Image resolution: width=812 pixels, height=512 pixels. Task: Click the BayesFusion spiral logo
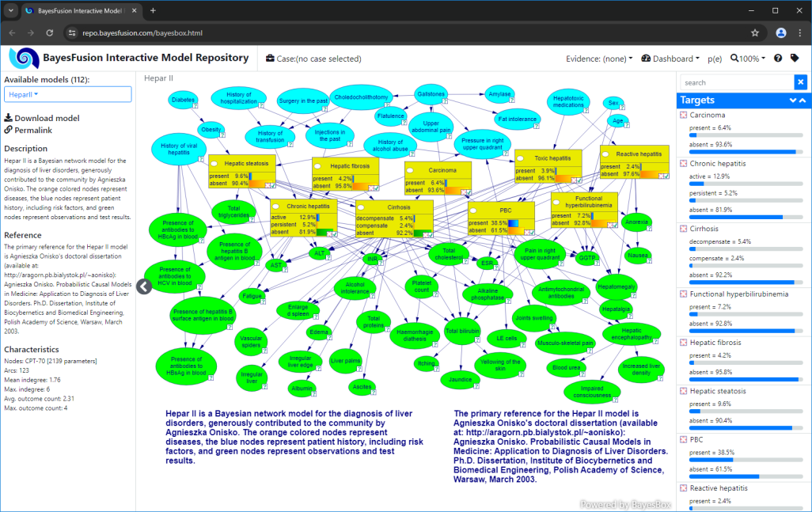25,58
